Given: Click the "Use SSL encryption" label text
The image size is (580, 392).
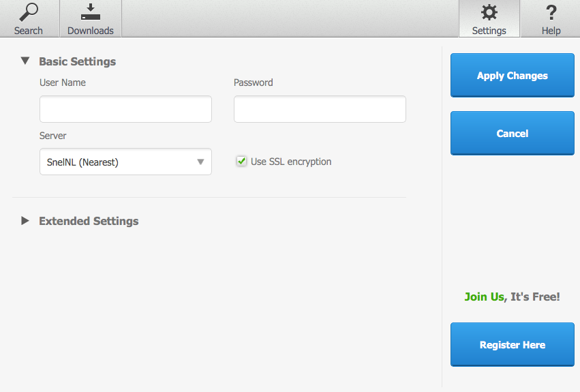Looking at the screenshot, I should pyautogui.click(x=291, y=162).
